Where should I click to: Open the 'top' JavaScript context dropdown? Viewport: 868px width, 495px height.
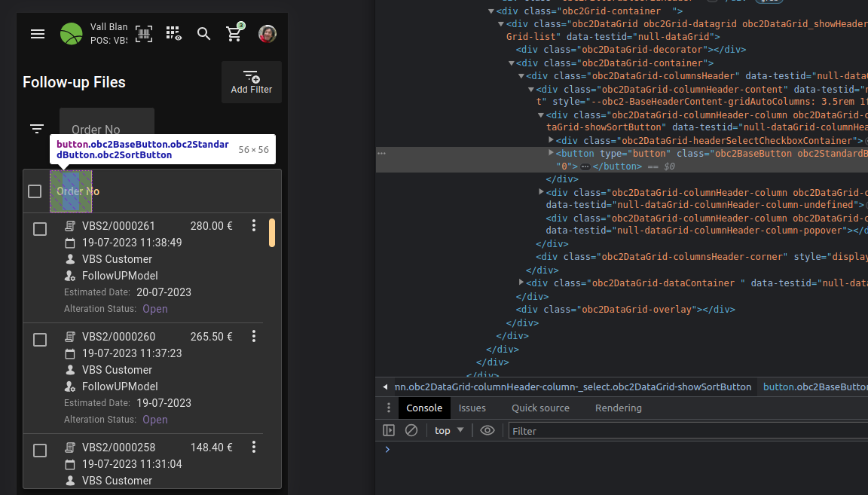[449, 431]
